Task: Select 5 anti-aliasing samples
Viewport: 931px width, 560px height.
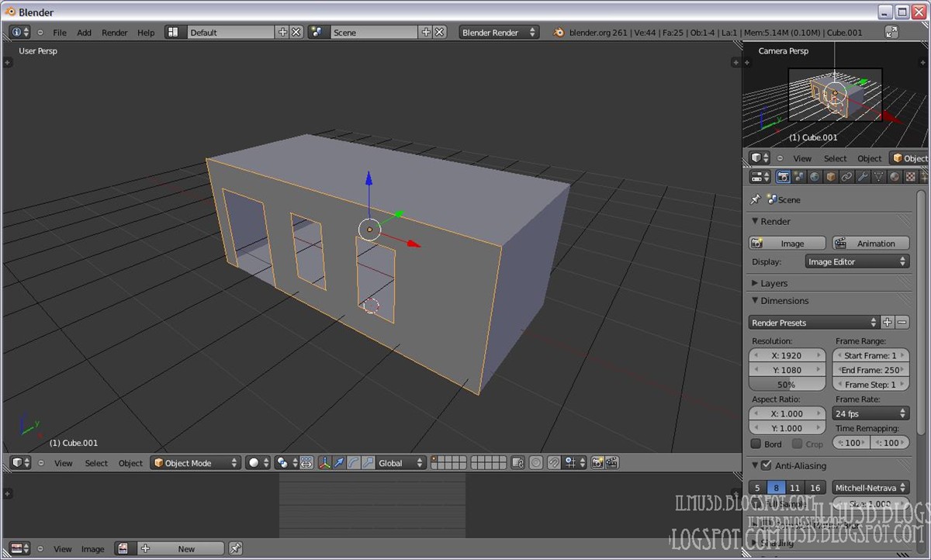Action: click(757, 488)
